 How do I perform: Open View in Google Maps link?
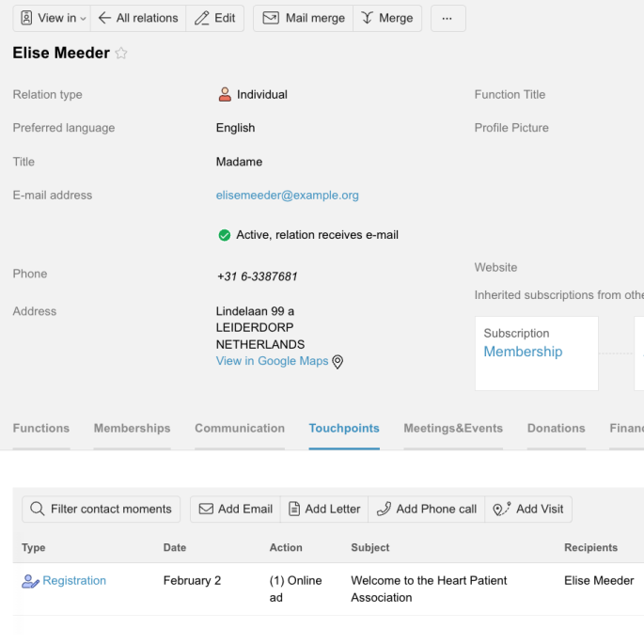coord(272,361)
